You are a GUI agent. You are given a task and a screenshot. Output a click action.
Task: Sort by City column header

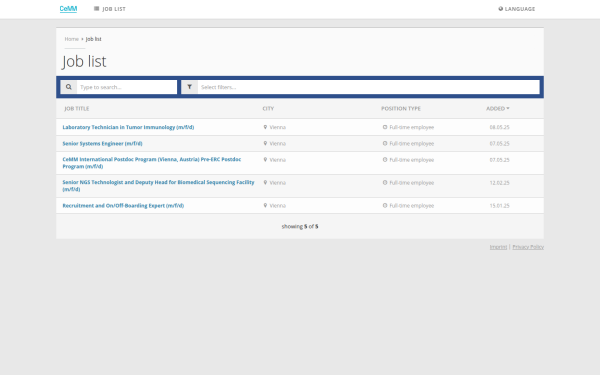pyautogui.click(x=268, y=109)
